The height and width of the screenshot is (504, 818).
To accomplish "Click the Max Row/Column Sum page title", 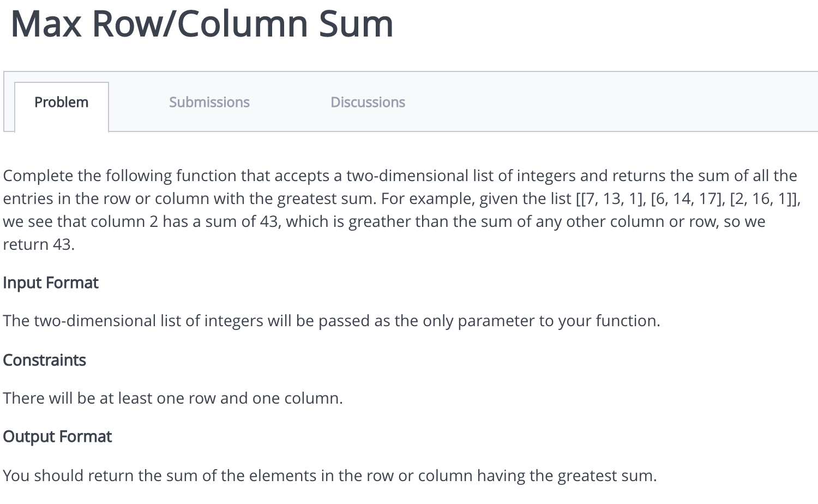I will click(202, 24).
